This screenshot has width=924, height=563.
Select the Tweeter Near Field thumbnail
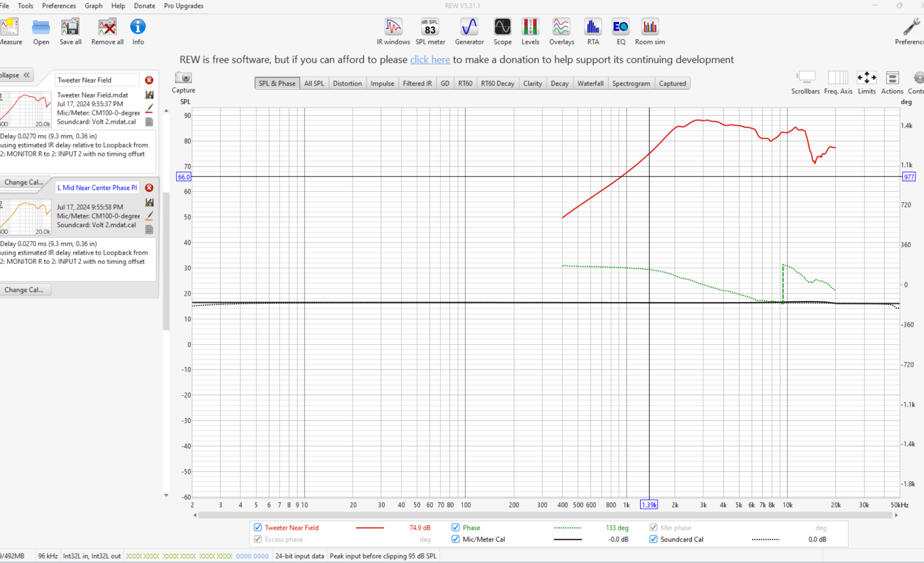click(26, 110)
